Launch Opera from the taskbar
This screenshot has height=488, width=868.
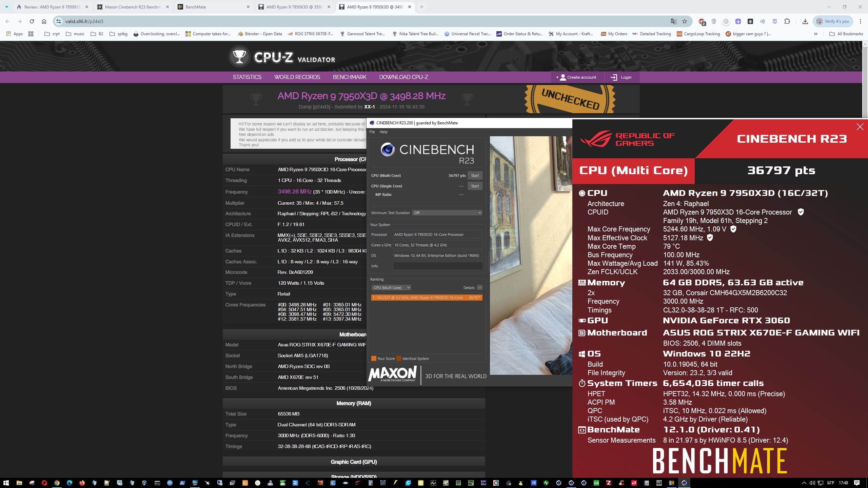pos(44,483)
